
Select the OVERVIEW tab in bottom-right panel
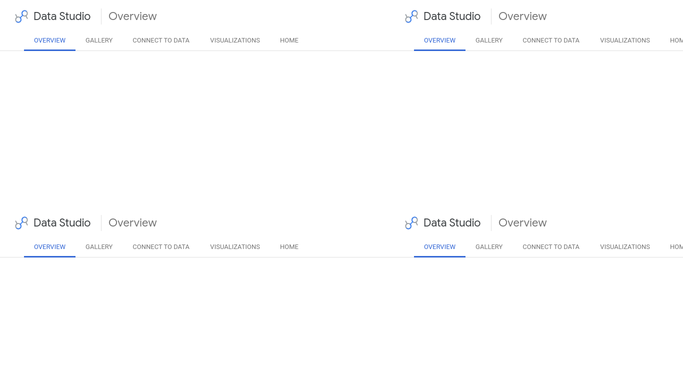pyautogui.click(x=440, y=247)
